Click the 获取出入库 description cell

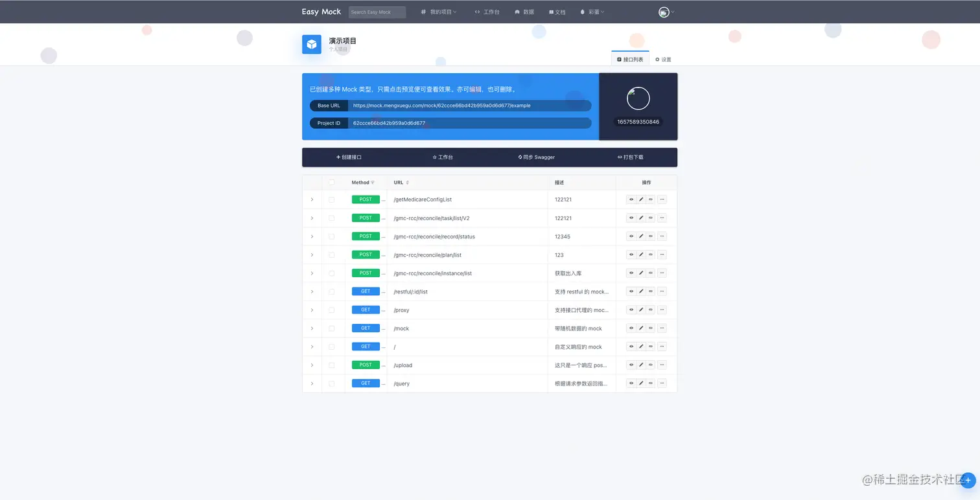582,273
